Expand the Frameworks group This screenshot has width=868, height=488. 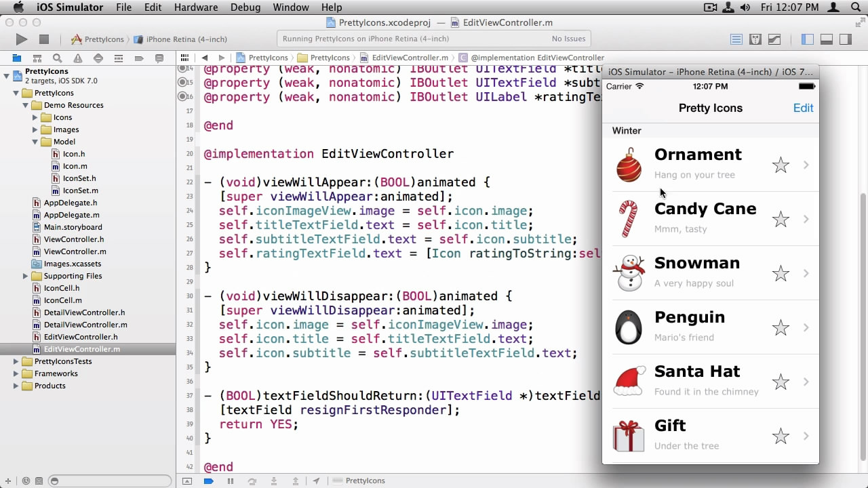pyautogui.click(x=16, y=373)
